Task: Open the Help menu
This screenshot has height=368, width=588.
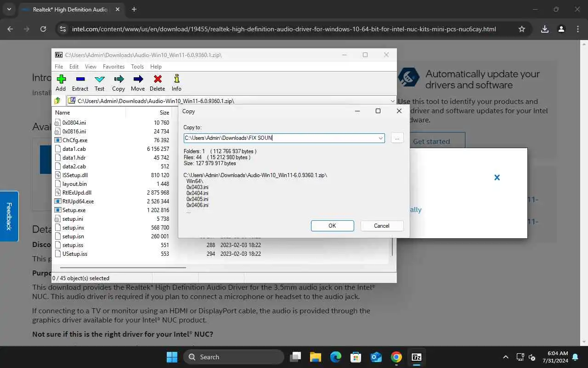Action: [156, 67]
